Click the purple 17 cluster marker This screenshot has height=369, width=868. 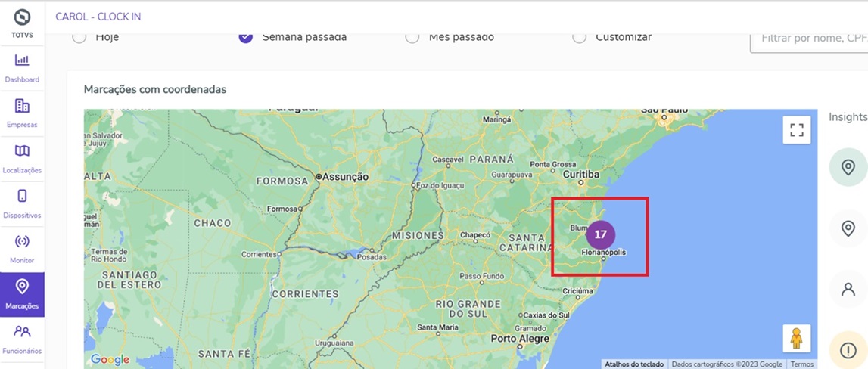pos(601,234)
